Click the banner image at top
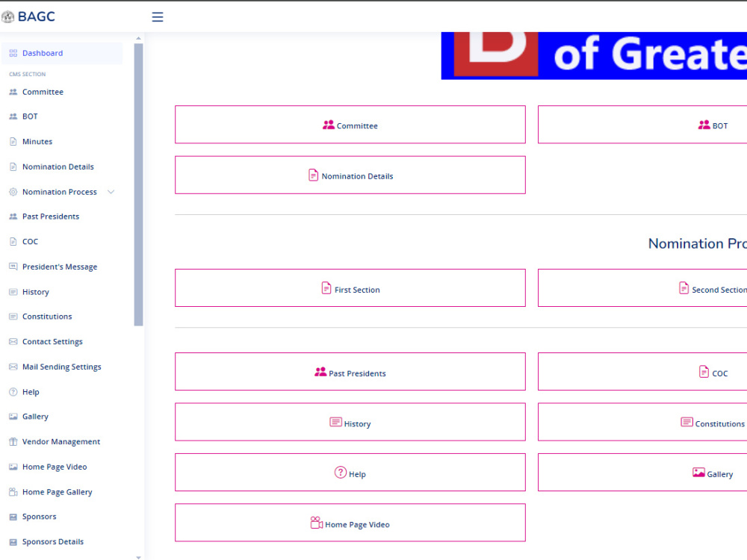Viewport: 747px width, 560px height. pyautogui.click(x=594, y=56)
